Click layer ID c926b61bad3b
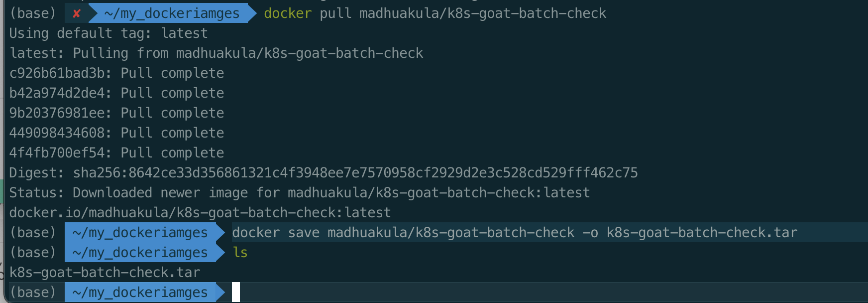 60,73
